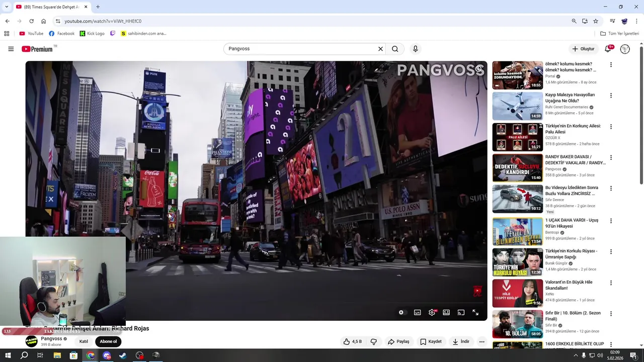The width and height of the screenshot is (644, 362).
Task: Play Valorant Hile Skandalları thumbnail
Action: 517,293
